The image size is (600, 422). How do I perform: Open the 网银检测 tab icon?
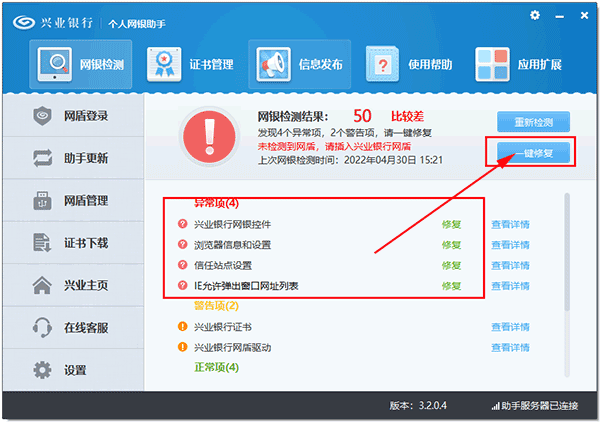click(x=55, y=64)
